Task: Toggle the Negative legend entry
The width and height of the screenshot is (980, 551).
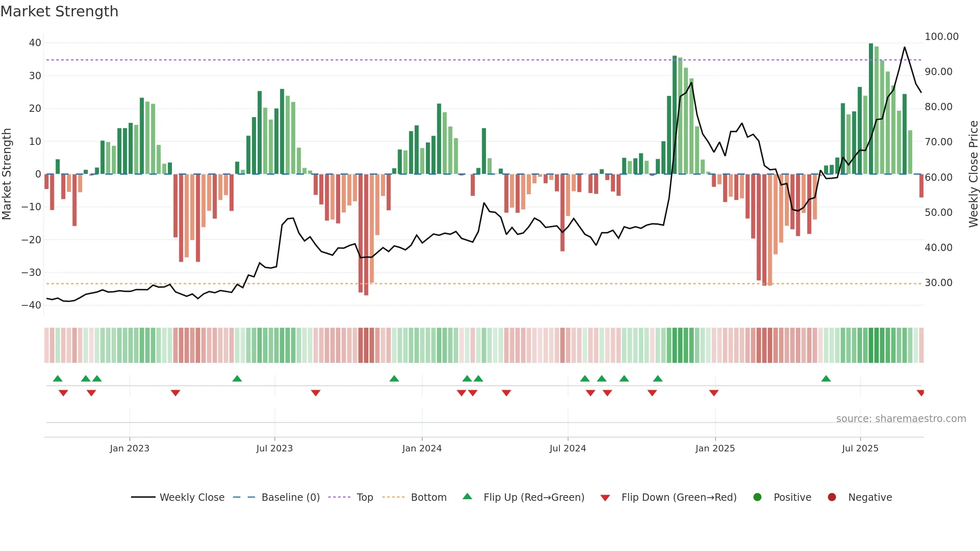Action: 860,497
